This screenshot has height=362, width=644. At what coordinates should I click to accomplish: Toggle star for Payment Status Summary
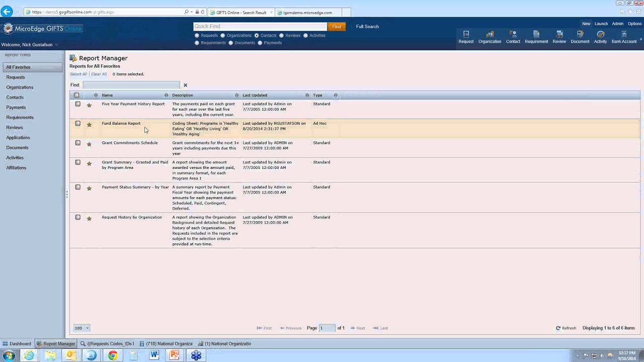tap(89, 188)
